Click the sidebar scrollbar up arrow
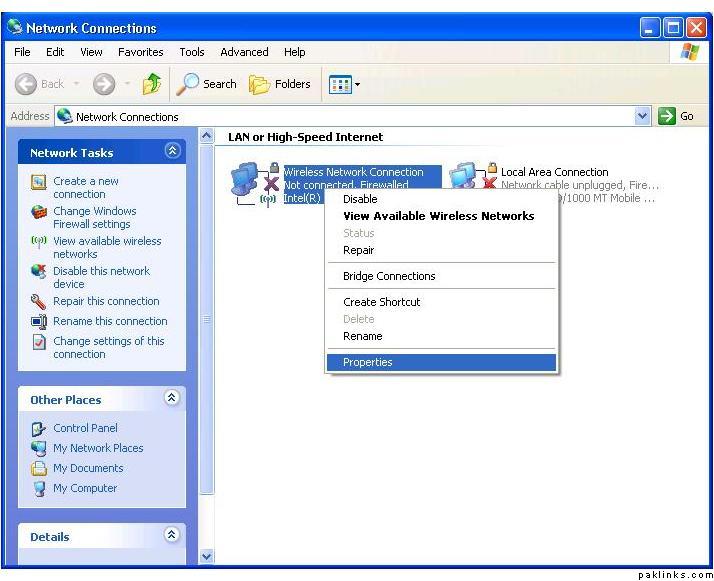The image size is (714, 581). pos(207,136)
